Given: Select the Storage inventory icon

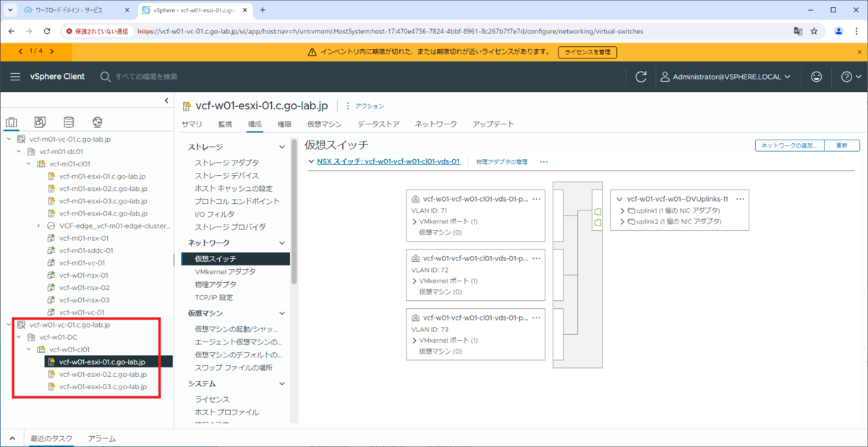Looking at the screenshot, I should click(x=69, y=122).
